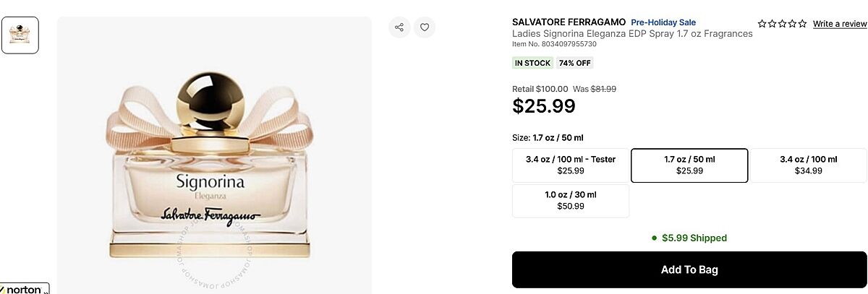This screenshot has height=294, width=868.
Task: Select the 3.4 oz / 100 ml Tester size
Action: 571,165
